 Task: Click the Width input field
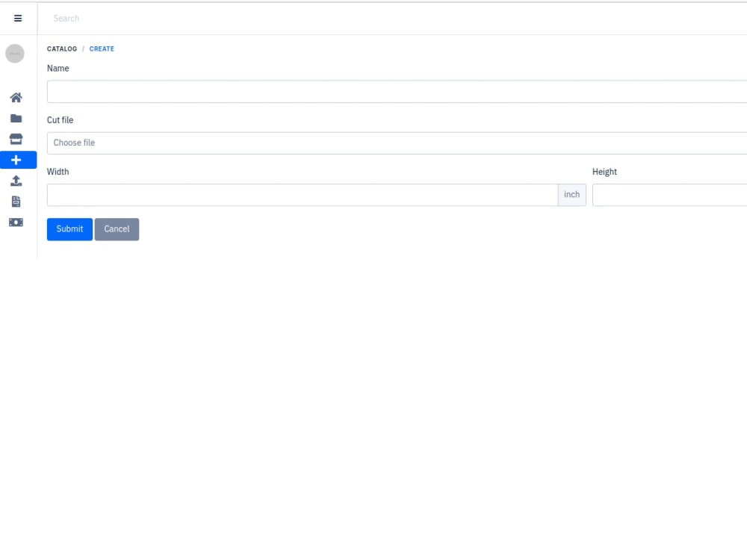(x=299, y=195)
